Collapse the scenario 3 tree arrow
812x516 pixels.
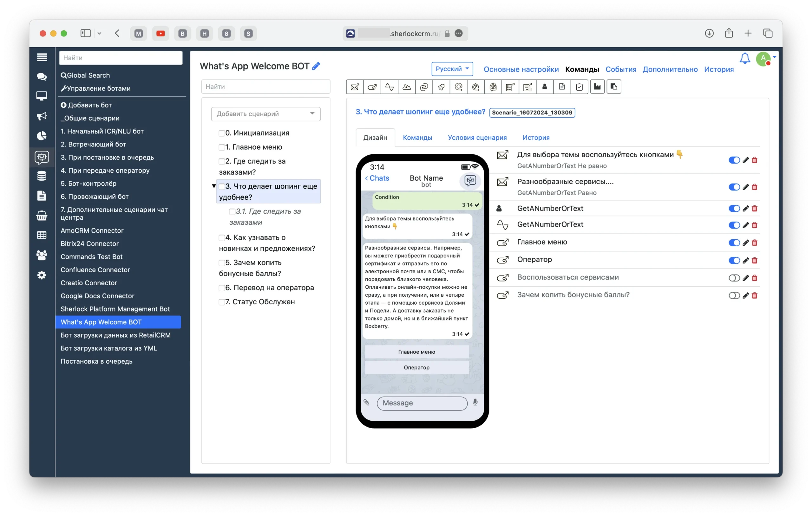tap(214, 186)
